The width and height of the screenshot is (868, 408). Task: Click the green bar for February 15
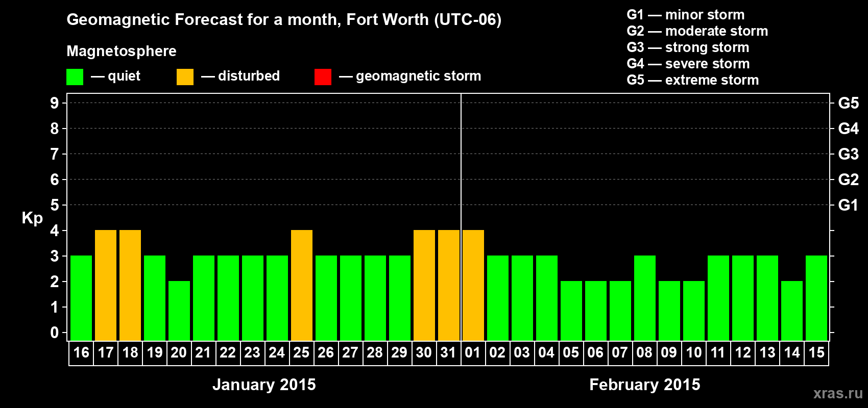point(816,298)
